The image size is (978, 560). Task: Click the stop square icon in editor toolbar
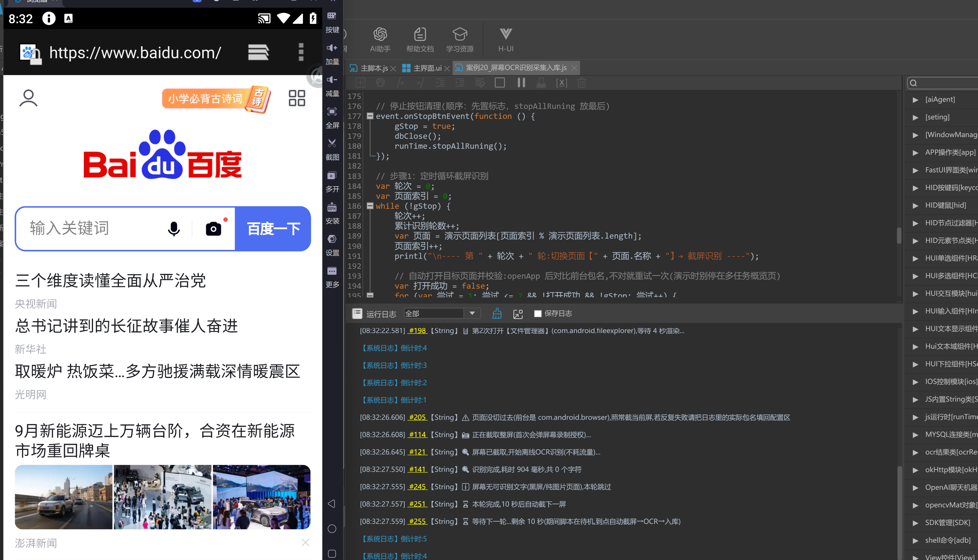pos(500,83)
